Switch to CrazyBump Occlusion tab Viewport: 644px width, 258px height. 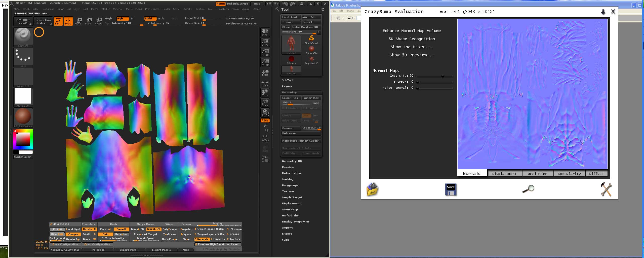[538, 174]
